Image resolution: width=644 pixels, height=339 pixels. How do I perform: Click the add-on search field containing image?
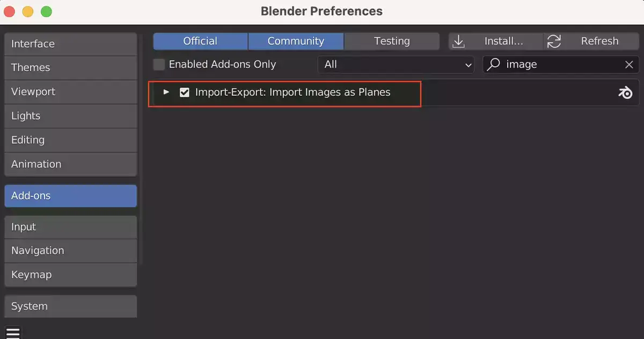561,64
